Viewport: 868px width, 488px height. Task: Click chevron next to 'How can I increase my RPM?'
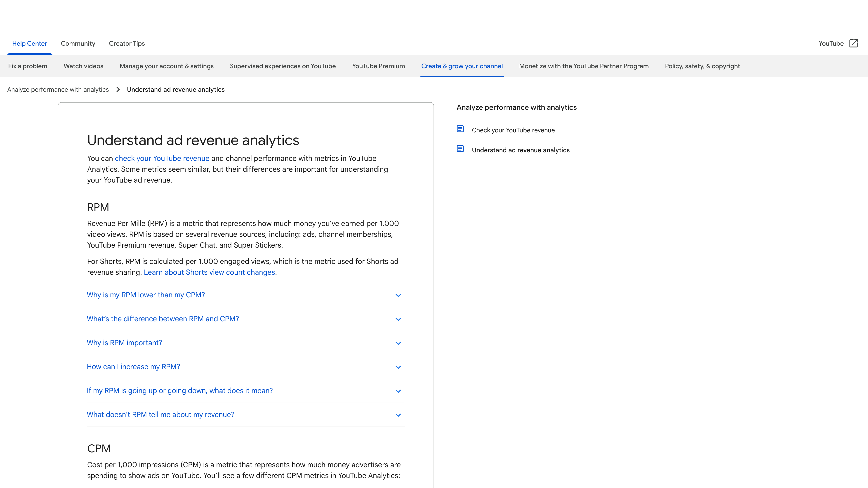coord(398,367)
